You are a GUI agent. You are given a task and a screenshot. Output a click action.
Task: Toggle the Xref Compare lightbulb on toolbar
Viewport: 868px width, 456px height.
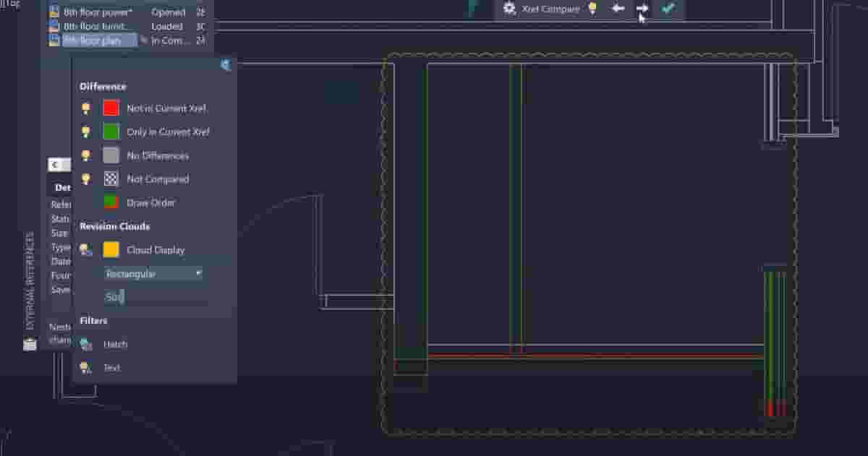click(592, 9)
